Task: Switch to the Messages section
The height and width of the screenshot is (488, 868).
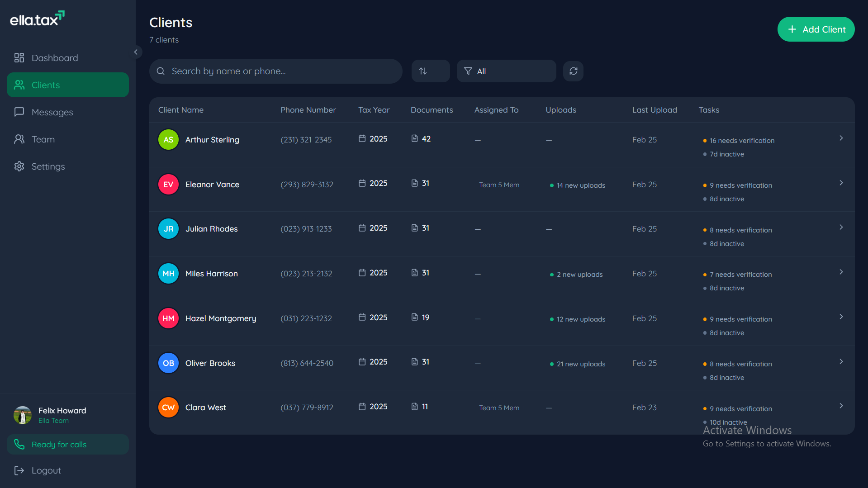Action: [x=52, y=112]
